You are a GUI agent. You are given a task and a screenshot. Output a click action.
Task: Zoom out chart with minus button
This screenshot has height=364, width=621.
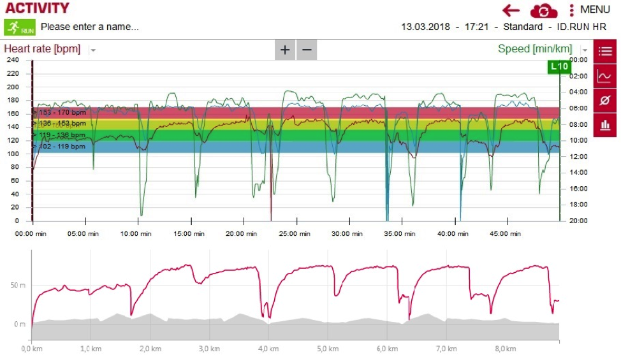[307, 50]
